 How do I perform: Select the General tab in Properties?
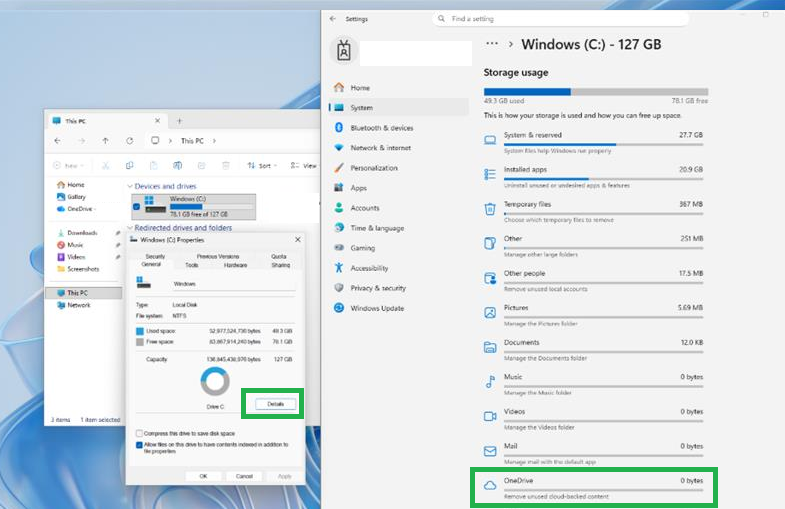tap(151, 264)
